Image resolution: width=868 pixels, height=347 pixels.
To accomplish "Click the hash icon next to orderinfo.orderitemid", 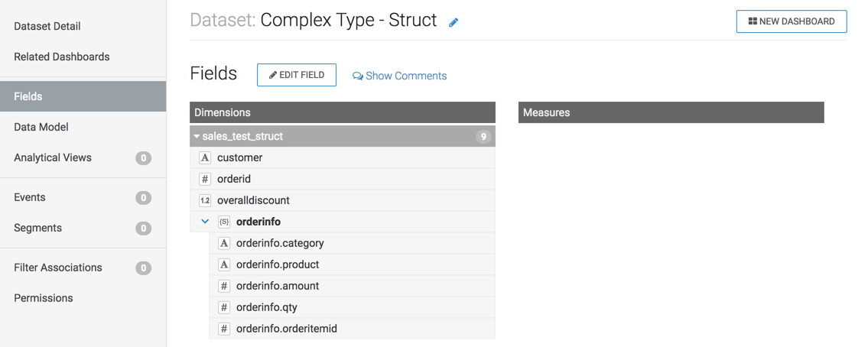I will [x=224, y=329].
